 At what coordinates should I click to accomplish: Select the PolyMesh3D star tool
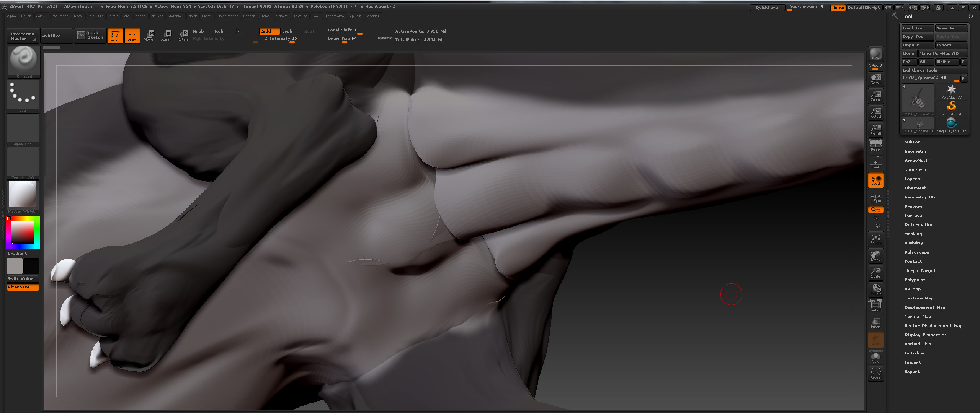(x=951, y=92)
